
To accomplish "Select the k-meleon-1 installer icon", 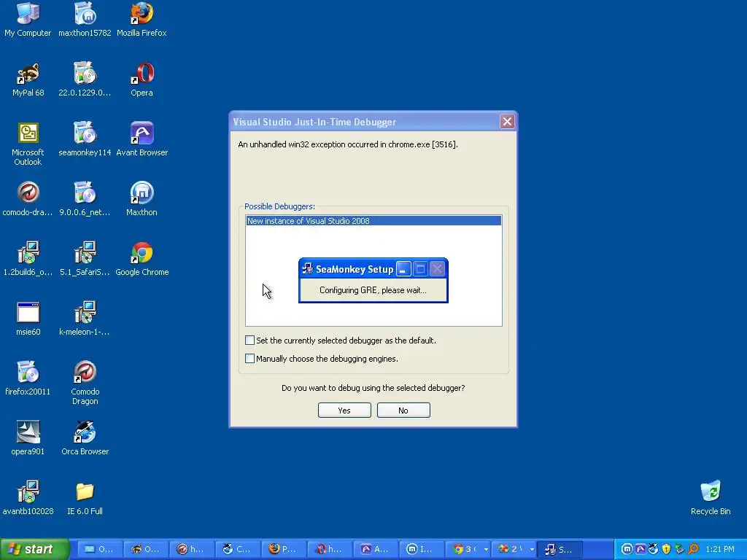I will 85,318.
